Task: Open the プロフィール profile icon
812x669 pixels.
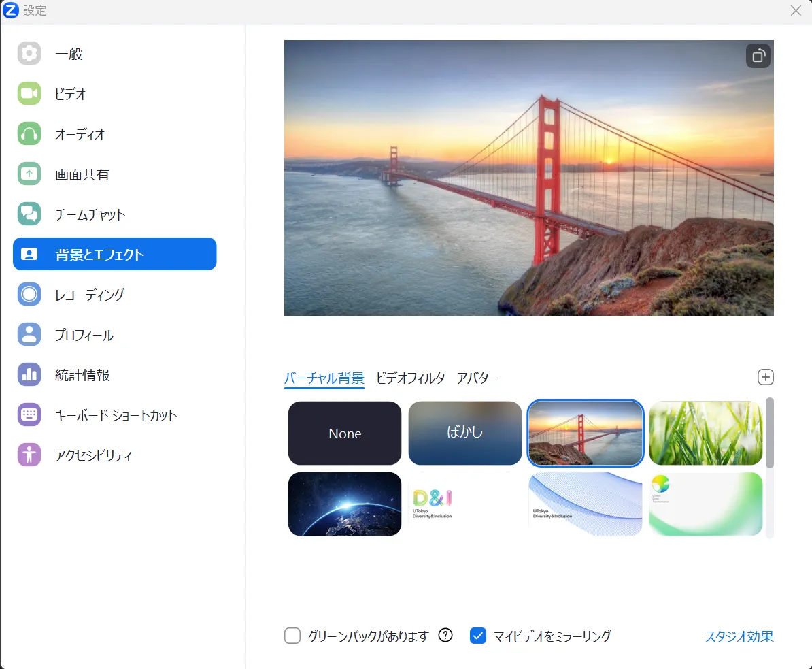Action: (29, 335)
